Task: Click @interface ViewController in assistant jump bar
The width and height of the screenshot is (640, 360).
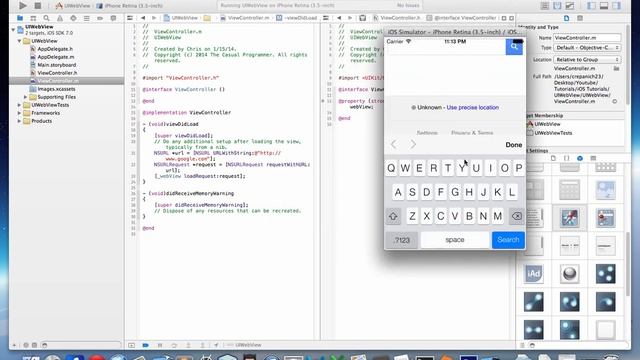Action: 462,18
